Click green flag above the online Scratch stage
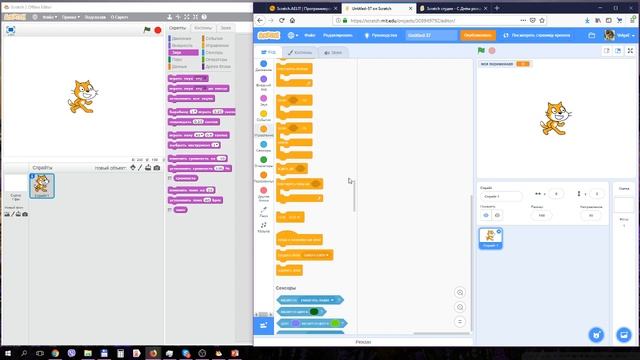Screen dimensions: 640x360 481,51
